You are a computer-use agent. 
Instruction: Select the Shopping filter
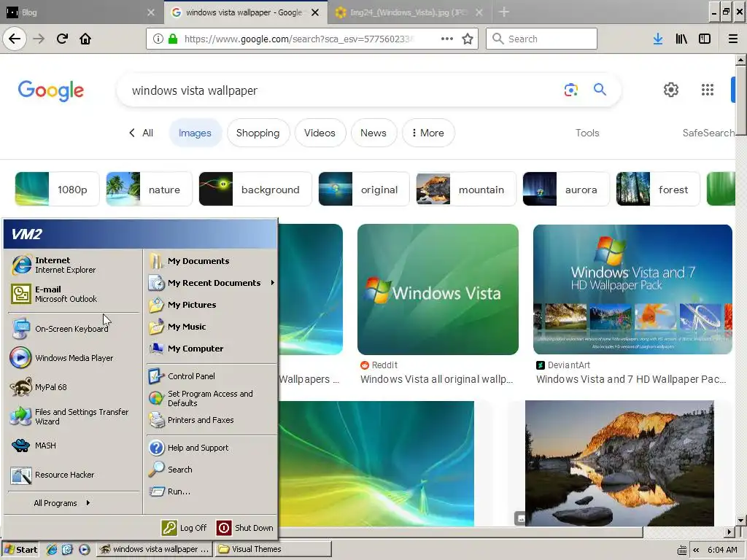coord(258,133)
